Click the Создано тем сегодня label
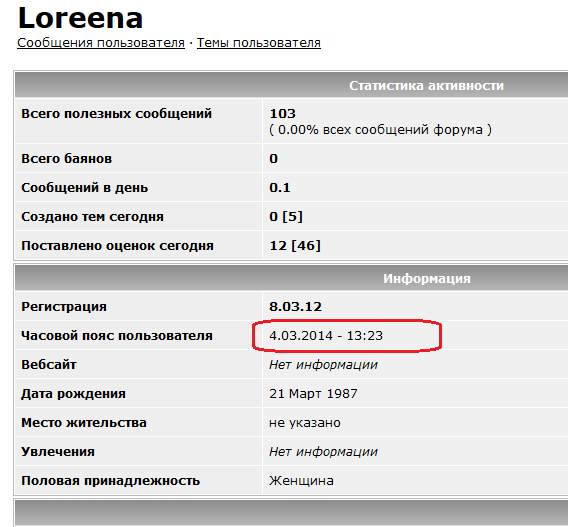Screen dimensions: 568x527 92,217
